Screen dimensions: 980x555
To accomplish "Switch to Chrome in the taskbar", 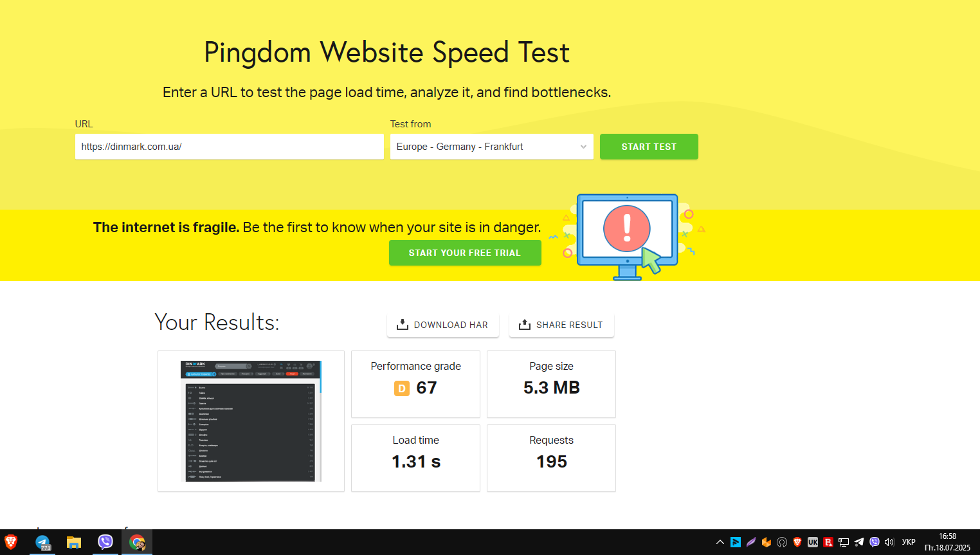I will pos(137,542).
